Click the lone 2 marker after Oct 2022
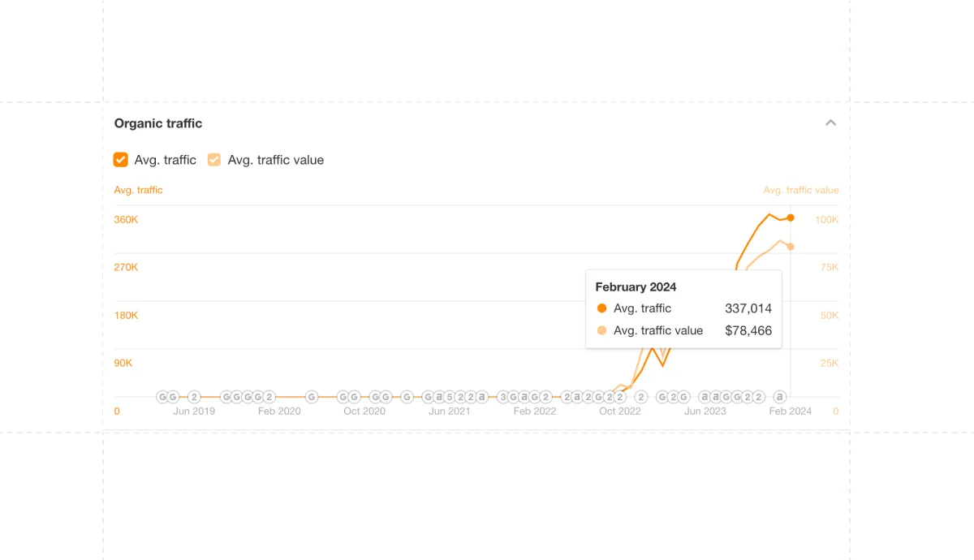The width and height of the screenshot is (974, 560). [641, 397]
